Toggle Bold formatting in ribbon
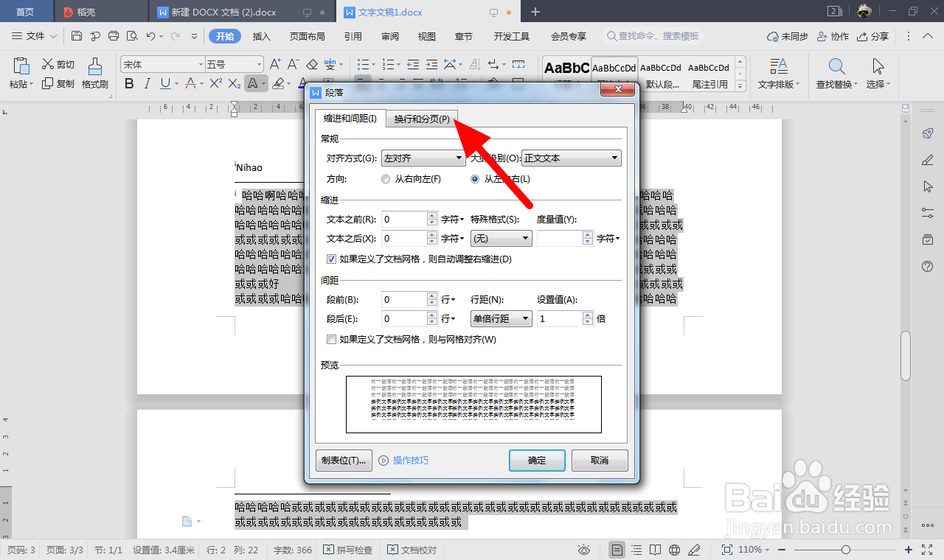This screenshot has height=560, width=944. (129, 84)
